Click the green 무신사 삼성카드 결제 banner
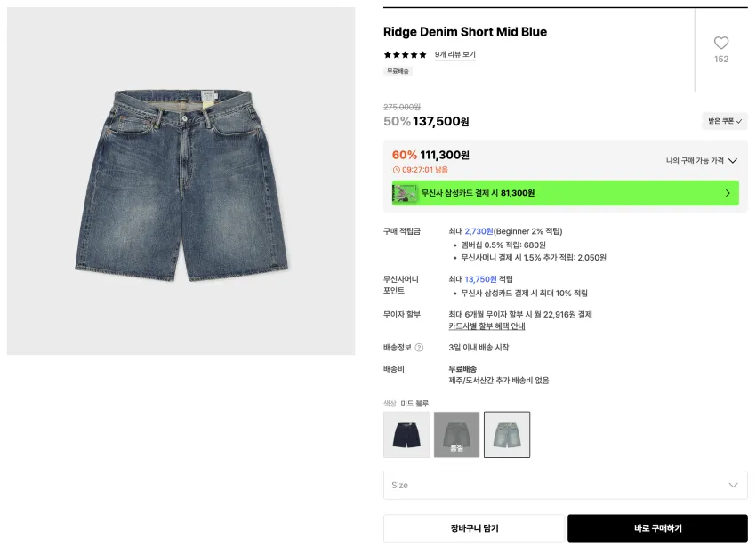Viewport: 756px width, 555px height. (x=565, y=193)
